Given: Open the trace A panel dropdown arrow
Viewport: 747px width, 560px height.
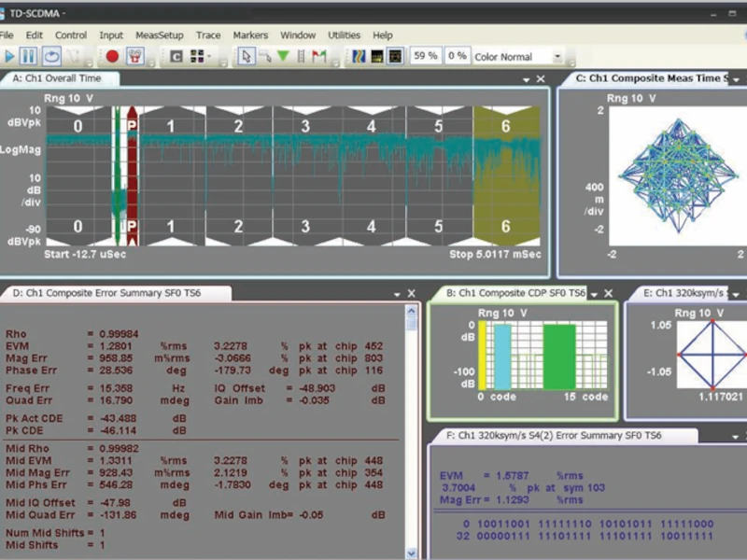Looking at the screenshot, I should pyautogui.click(x=526, y=80).
